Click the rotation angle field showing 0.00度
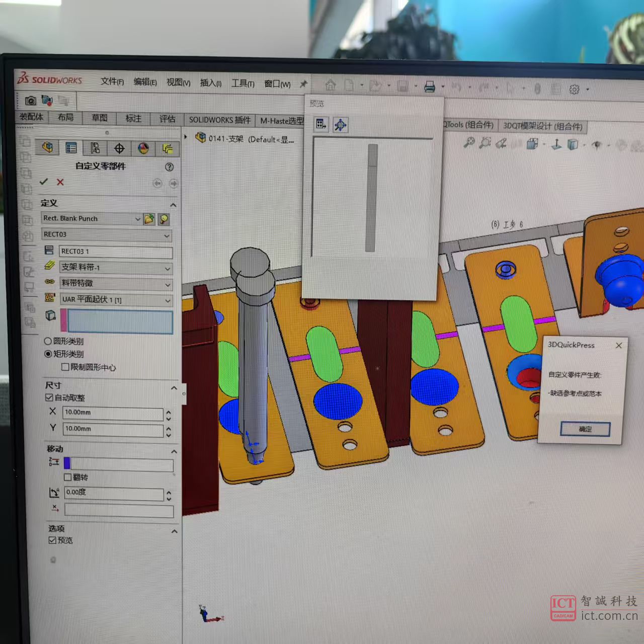 coord(114,493)
